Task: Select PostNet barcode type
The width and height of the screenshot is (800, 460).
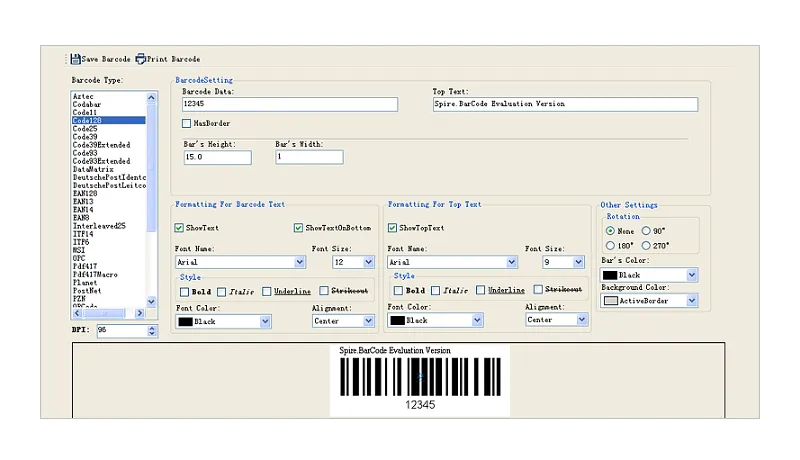Action: [109, 291]
